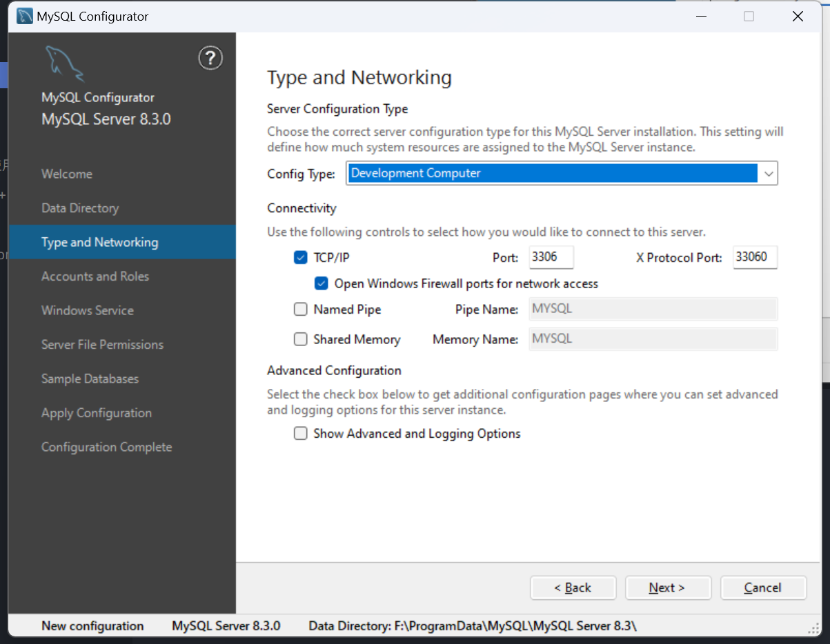Click New configuration in status bar
This screenshot has height=644, width=830.
pyautogui.click(x=92, y=626)
